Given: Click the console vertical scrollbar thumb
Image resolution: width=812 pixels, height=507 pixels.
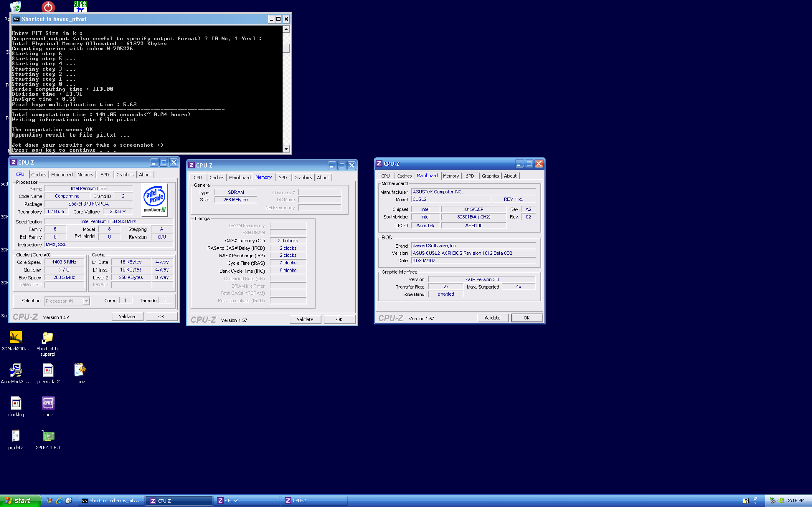Looking at the screenshot, I should click(x=286, y=48).
